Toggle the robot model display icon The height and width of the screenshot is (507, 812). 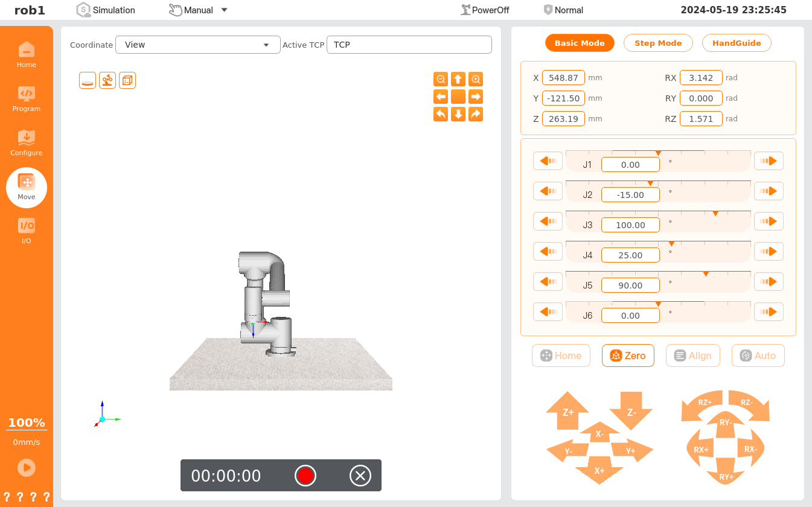tap(107, 80)
